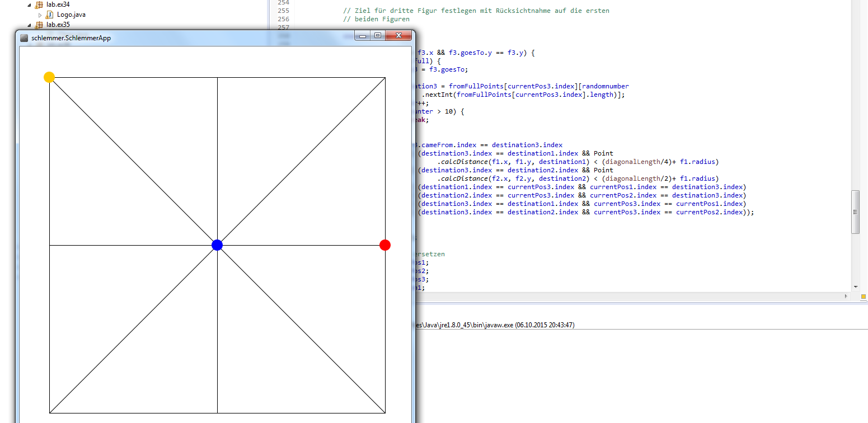Click the SchlemmerApp window title icon
Image resolution: width=868 pixels, height=423 pixels.
click(24, 38)
